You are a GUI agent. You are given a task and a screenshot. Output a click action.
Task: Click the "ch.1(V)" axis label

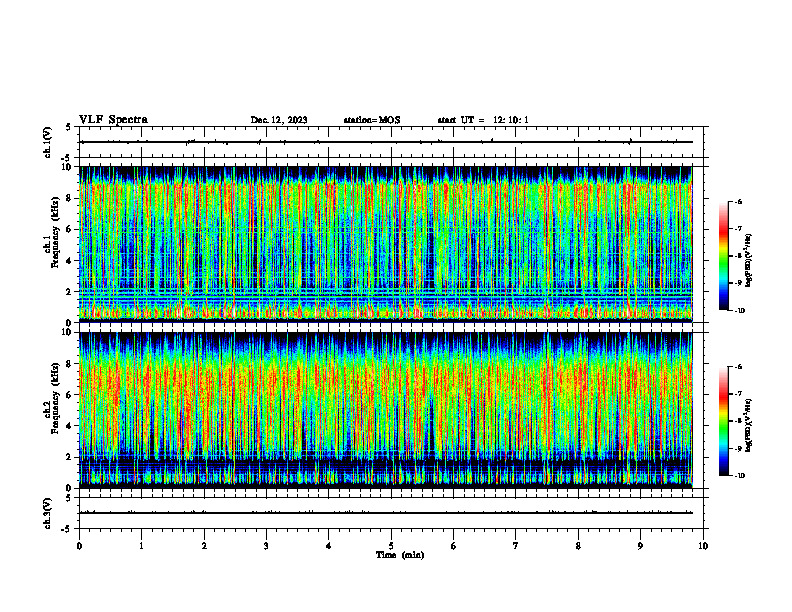(48, 142)
